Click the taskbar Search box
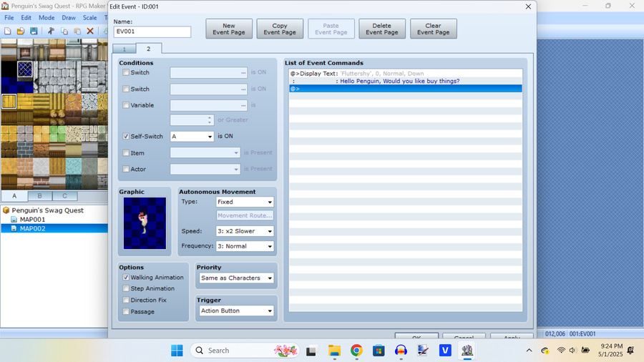The height and width of the screenshot is (362, 644). tap(245, 351)
